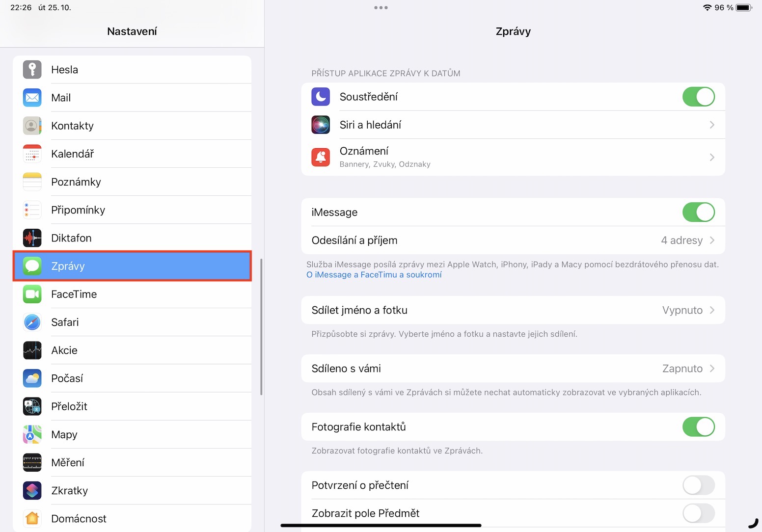Tap the 'Zapnuto' value
Viewport: 762px width, 532px height.
(x=682, y=369)
